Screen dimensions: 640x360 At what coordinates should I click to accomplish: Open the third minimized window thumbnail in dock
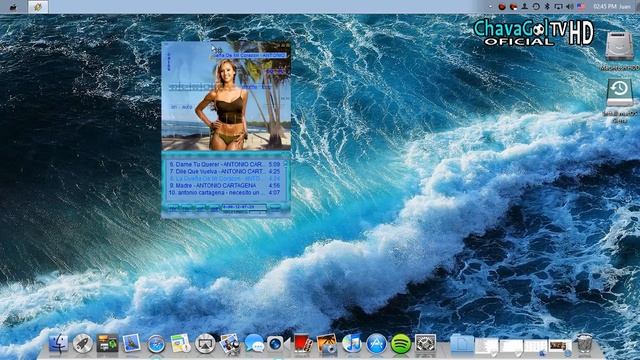(536, 345)
